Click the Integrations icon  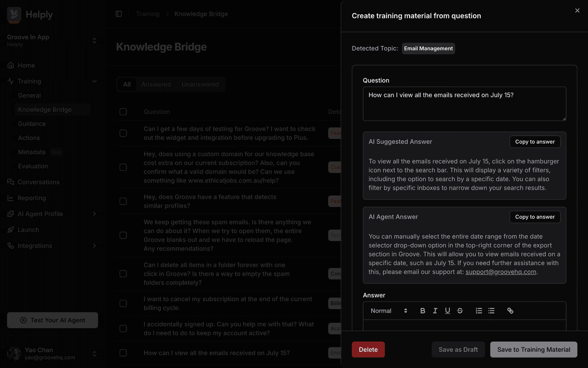(x=11, y=246)
